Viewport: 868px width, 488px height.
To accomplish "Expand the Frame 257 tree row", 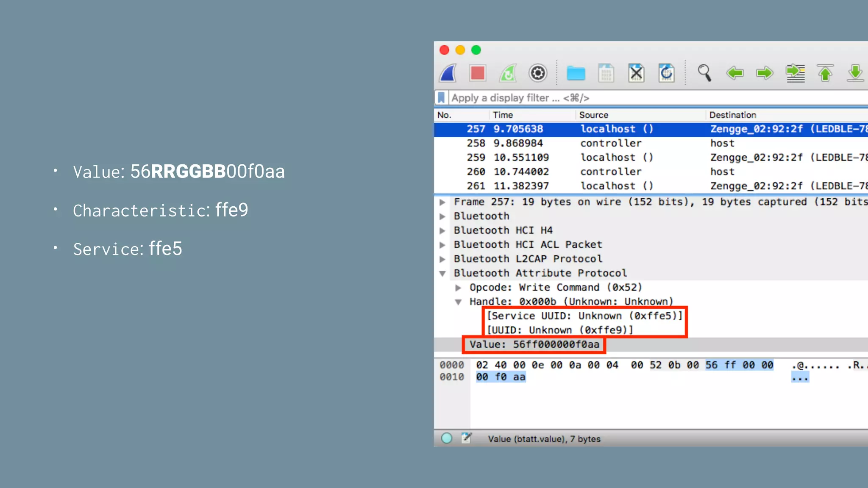I will [442, 202].
